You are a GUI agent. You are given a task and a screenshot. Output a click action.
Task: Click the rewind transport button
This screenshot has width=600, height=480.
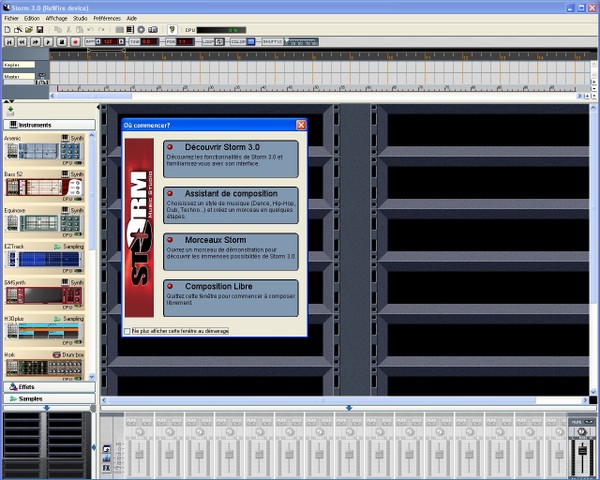pyautogui.click(x=22, y=42)
